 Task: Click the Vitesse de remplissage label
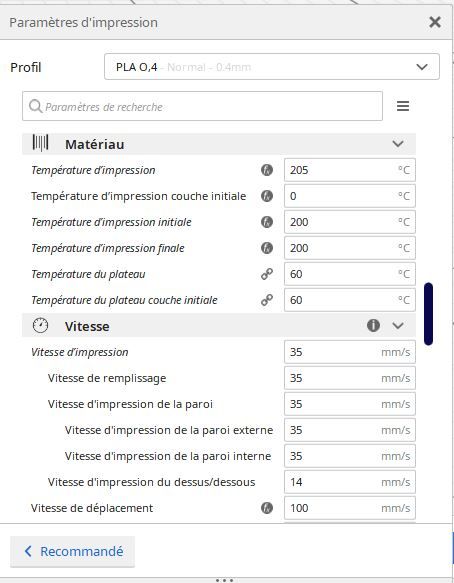click(x=107, y=378)
